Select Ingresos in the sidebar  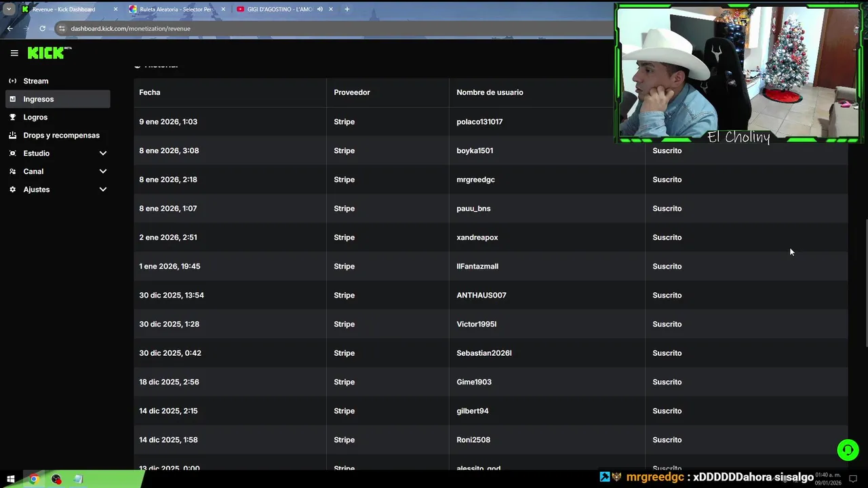click(58, 99)
